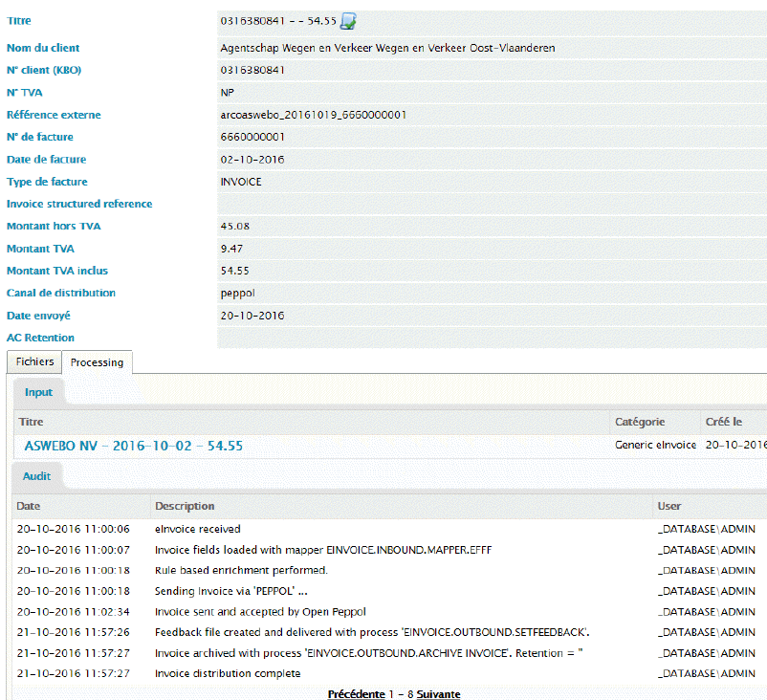Select 'Invoice archived with process' entry
This screenshot has width=767, height=700.
(x=369, y=653)
